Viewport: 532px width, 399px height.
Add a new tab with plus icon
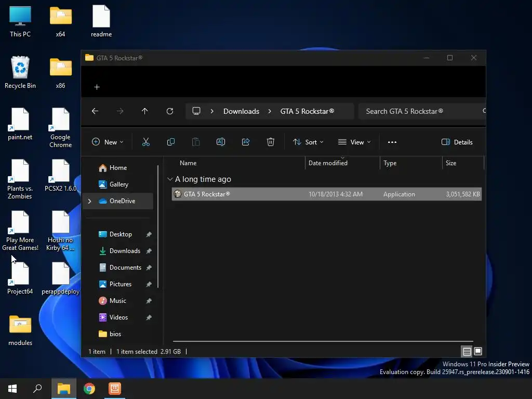click(x=97, y=87)
